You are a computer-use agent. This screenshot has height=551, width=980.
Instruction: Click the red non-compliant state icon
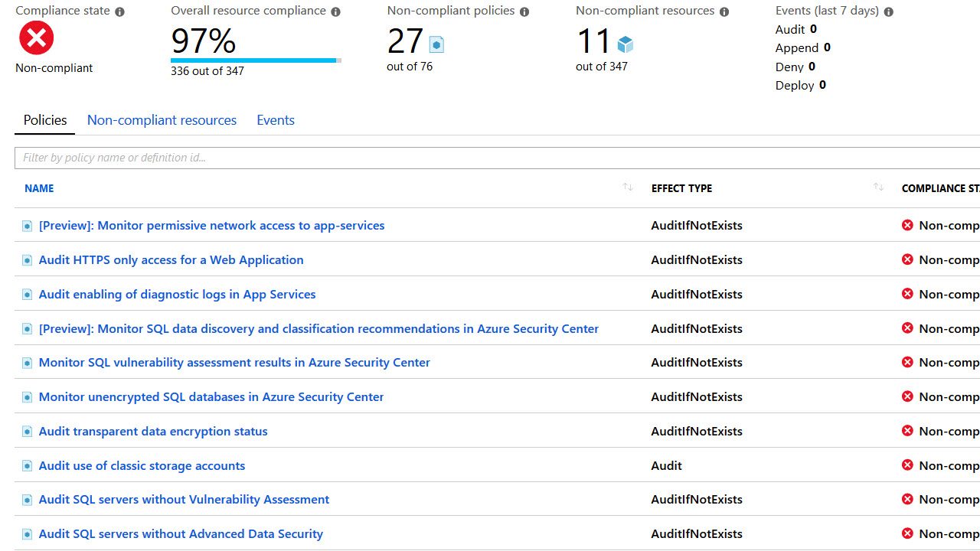point(36,38)
